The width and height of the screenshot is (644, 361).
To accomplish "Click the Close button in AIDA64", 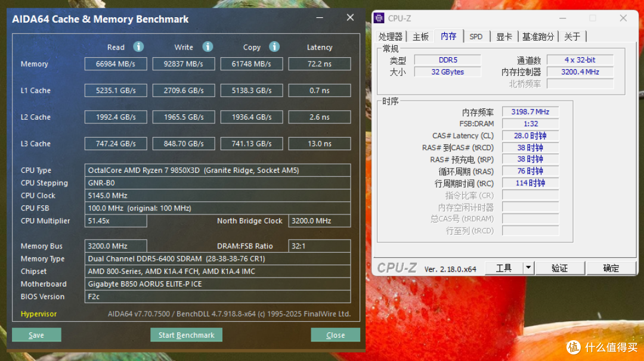I will (x=336, y=335).
